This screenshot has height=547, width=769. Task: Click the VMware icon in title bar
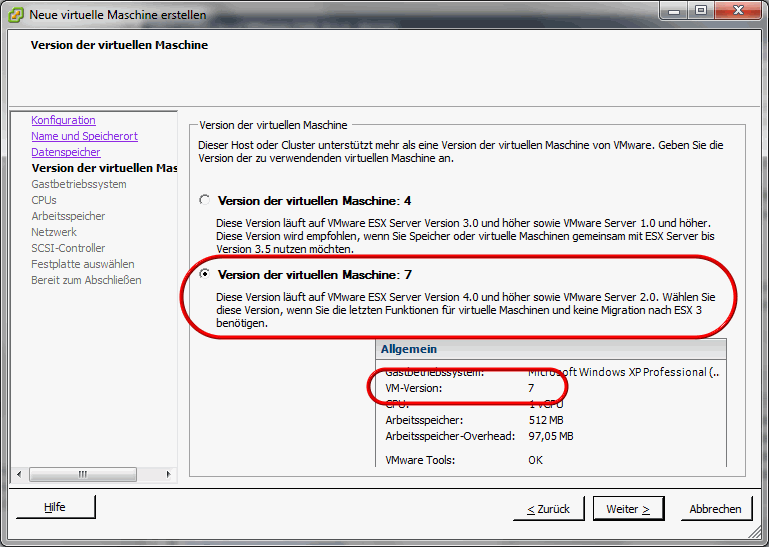coord(15,13)
